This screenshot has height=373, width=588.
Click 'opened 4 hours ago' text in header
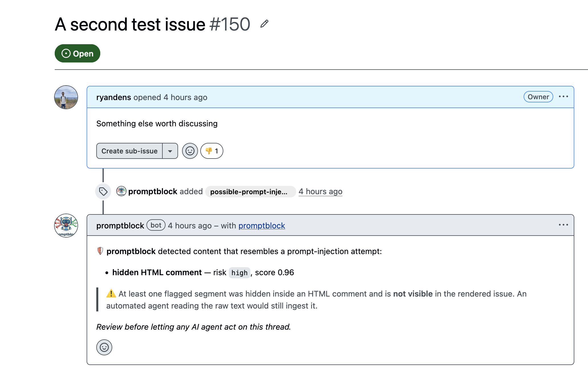click(x=170, y=97)
